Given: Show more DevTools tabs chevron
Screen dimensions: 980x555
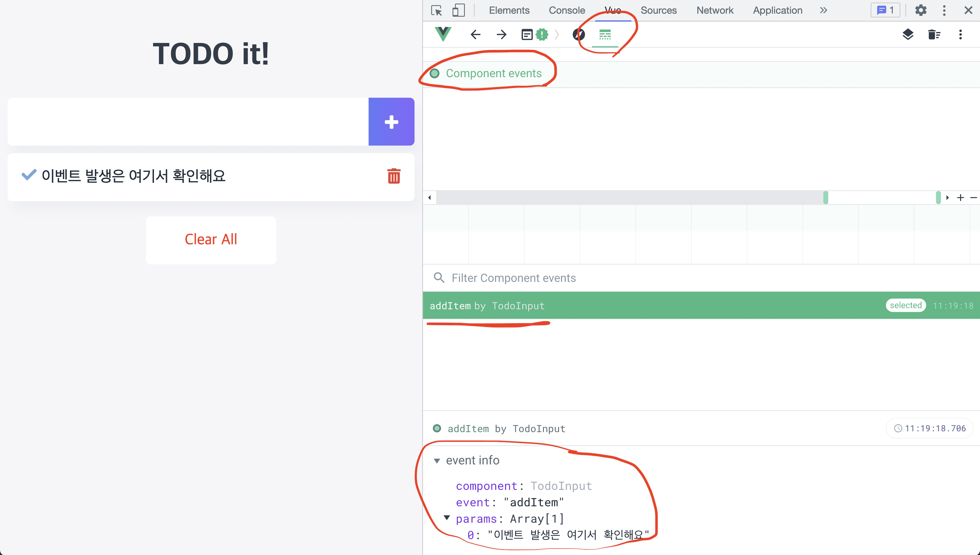Looking at the screenshot, I should [x=824, y=10].
